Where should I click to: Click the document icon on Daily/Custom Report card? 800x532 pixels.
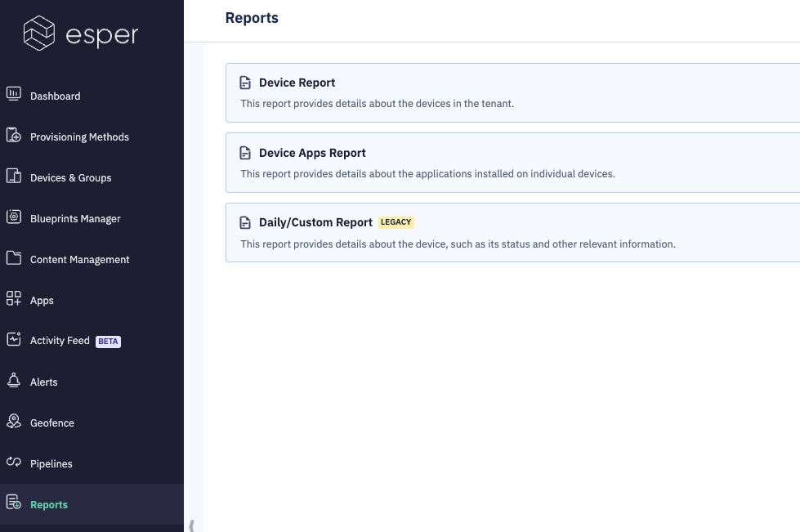(x=244, y=221)
